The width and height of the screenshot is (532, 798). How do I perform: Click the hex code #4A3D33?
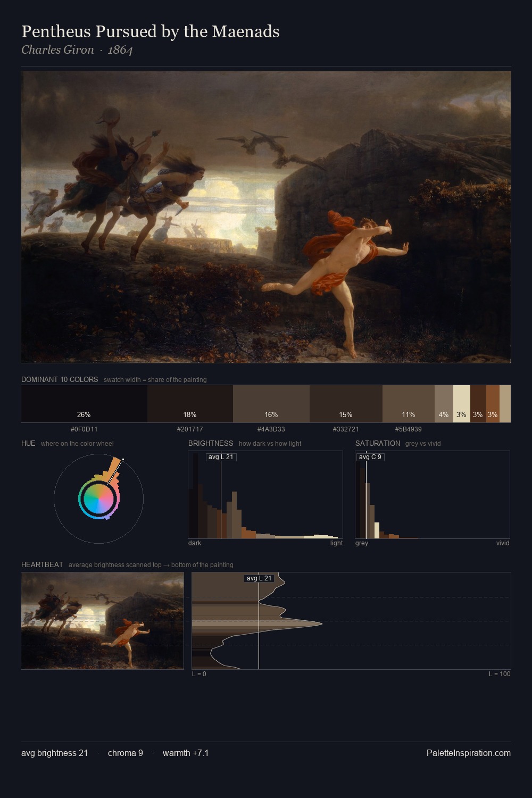(x=271, y=429)
